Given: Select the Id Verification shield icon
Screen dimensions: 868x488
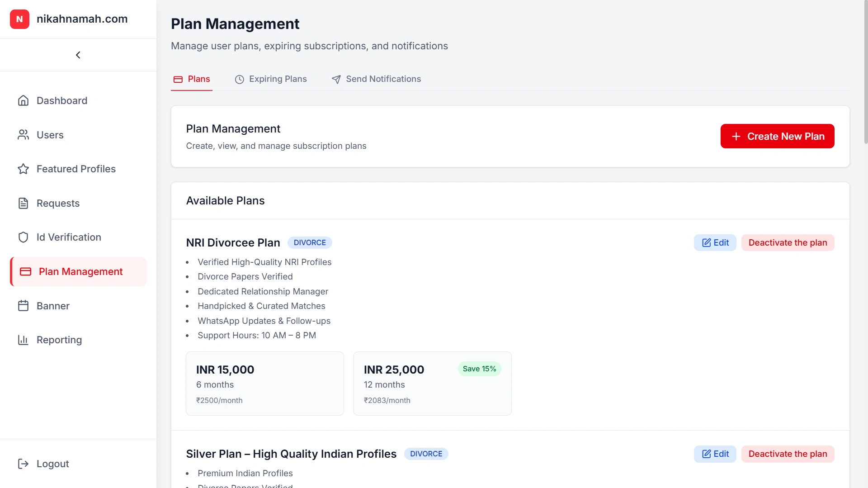Looking at the screenshot, I should (23, 237).
